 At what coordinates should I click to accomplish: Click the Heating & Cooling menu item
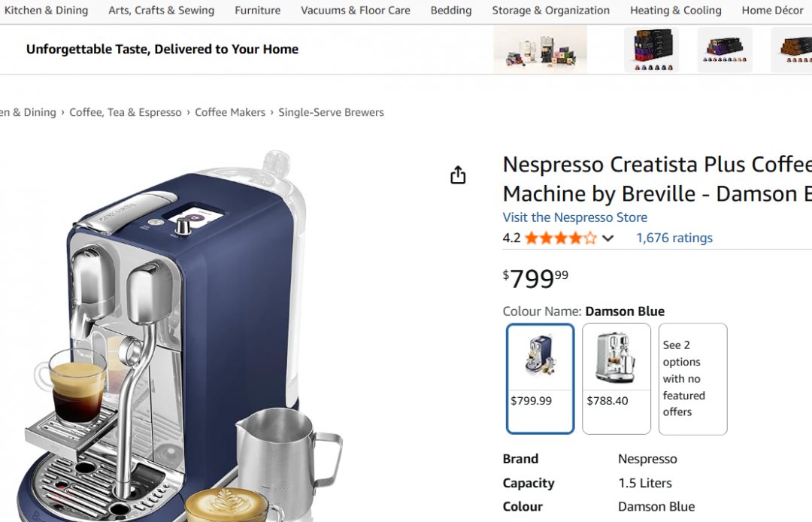click(676, 11)
